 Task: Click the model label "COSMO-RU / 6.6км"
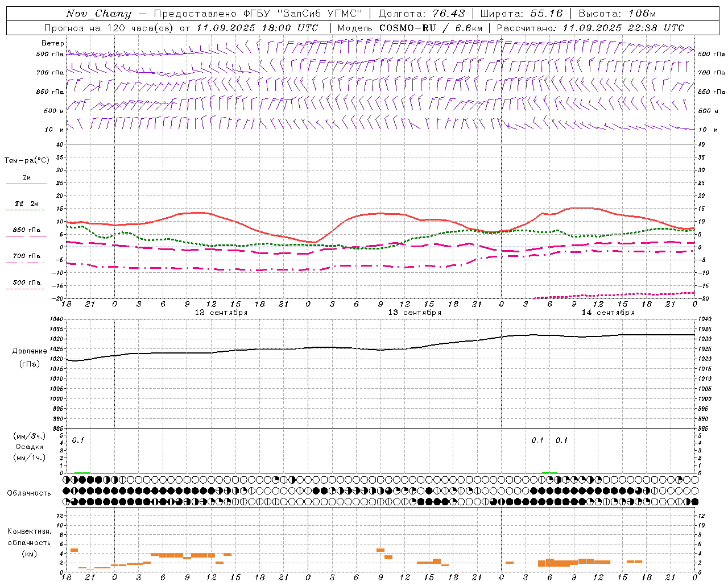click(x=431, y=28)
